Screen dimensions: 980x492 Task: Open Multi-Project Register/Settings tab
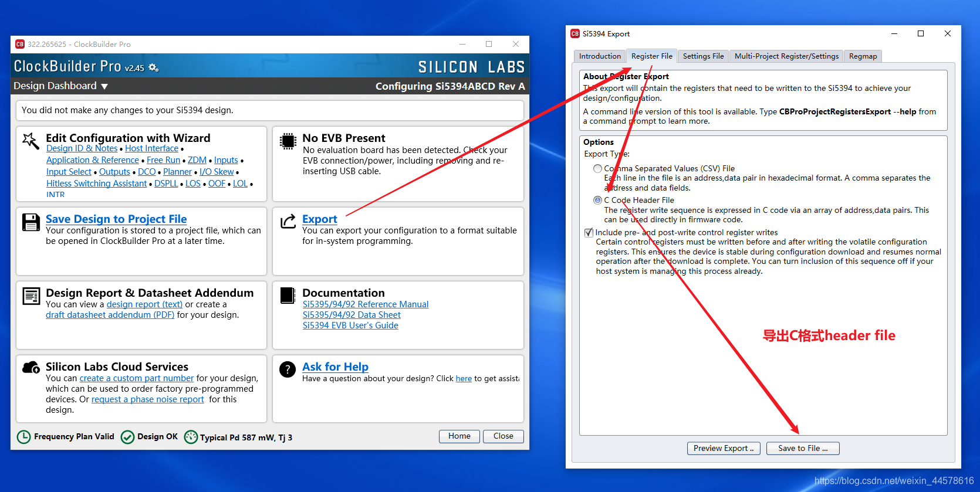pos(786,56)
